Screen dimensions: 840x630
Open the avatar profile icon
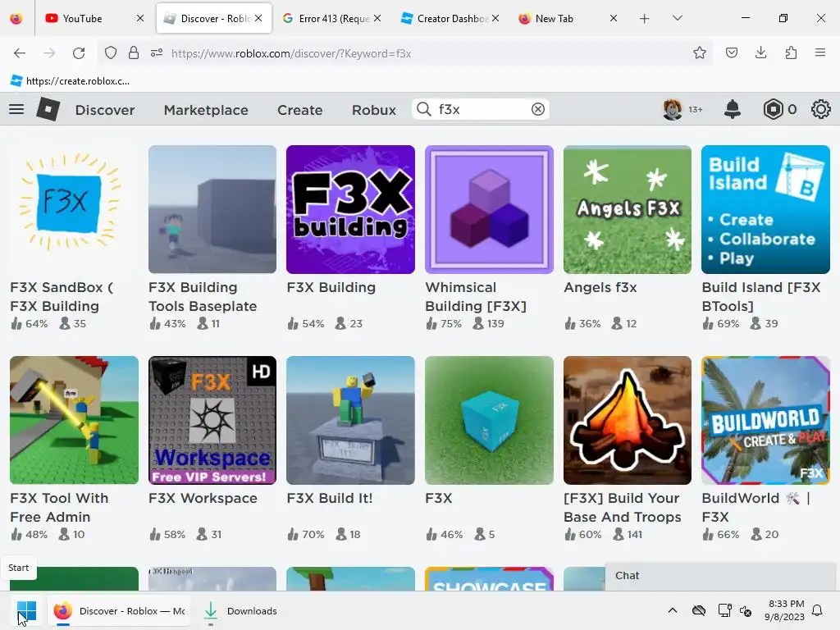[672, 109]
